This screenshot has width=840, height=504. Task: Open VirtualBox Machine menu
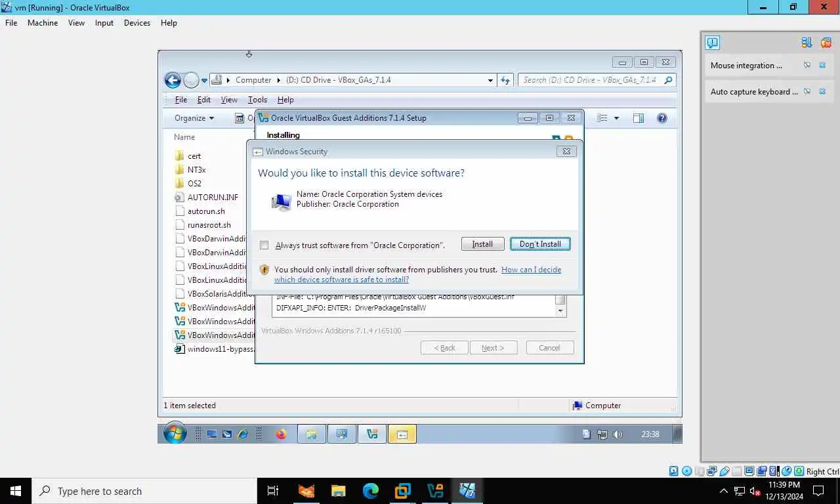click(43, 22)
